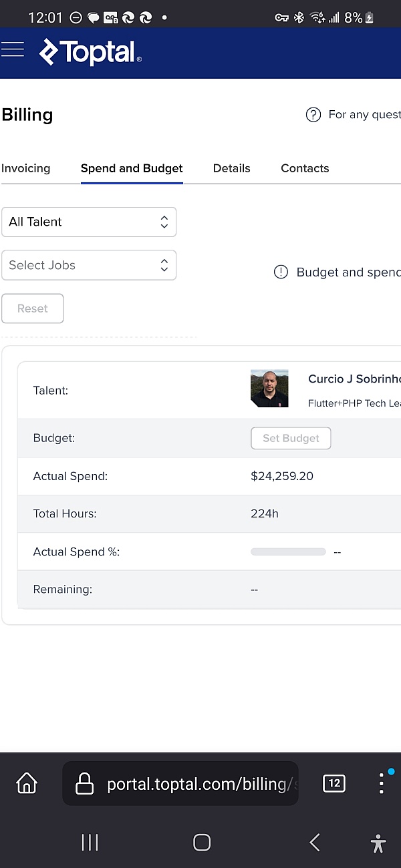
Task: Open the browser tabs counter
Action: click(x=333, y=783)
